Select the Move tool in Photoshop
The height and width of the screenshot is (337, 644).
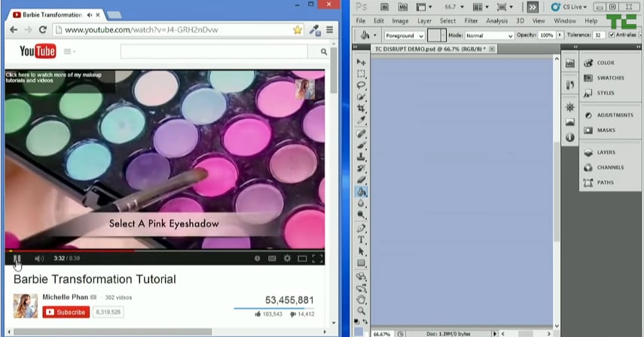pos(361,62)
